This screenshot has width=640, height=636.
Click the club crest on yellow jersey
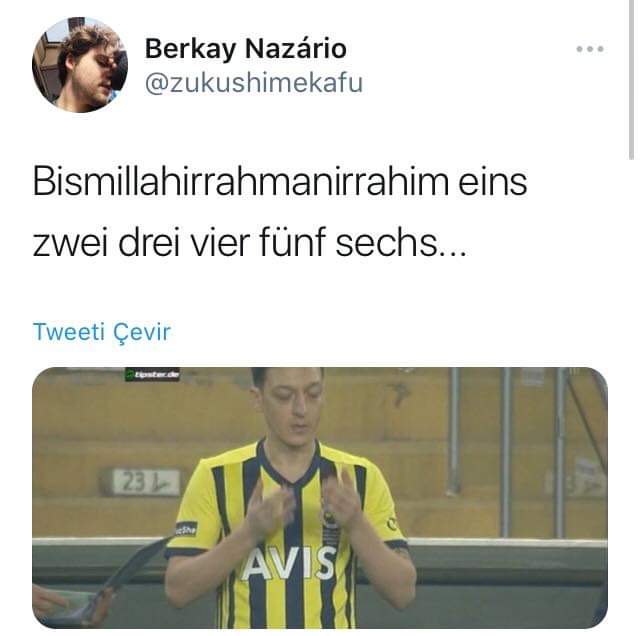pyautogui.click(x=329, y=522)
